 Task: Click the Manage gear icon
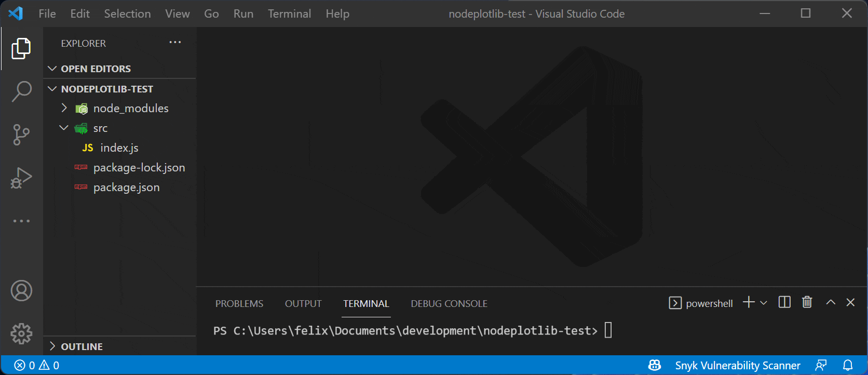21,333
